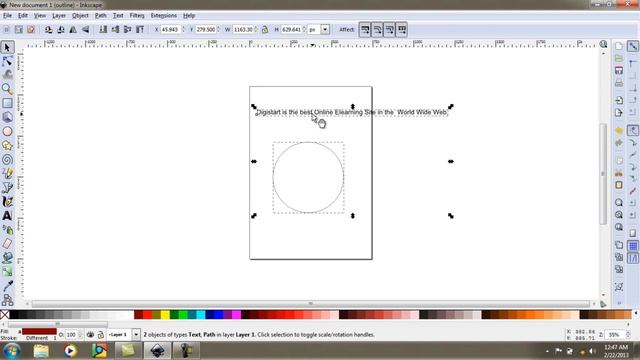
Task: Click opacity O stepper arrows
Action: click(80, 335)
